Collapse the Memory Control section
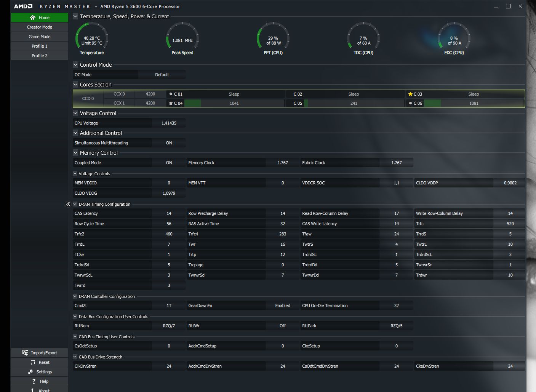536x392 pixels. pyautogui.click(x=75, y=153)
